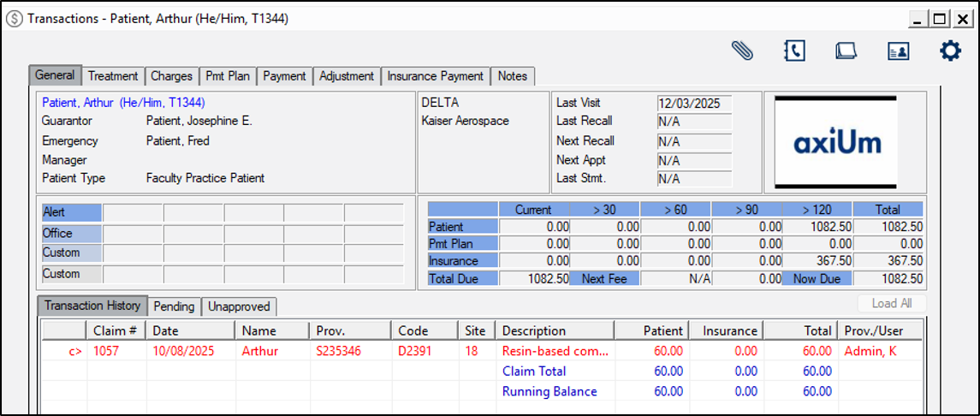Image resolution: width=980 pixels, height=416 pixels.
Task: Switch to the Treatment tab
Action: pyautogui.click(x=113, y=76)
